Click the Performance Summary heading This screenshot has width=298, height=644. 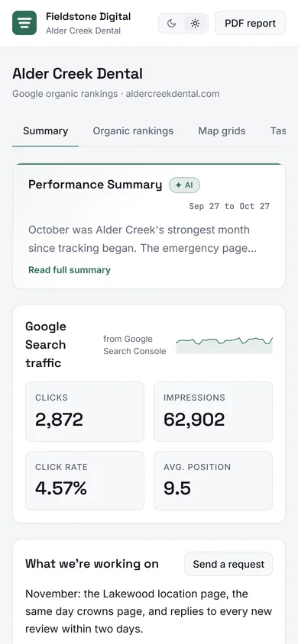point(96,185)
